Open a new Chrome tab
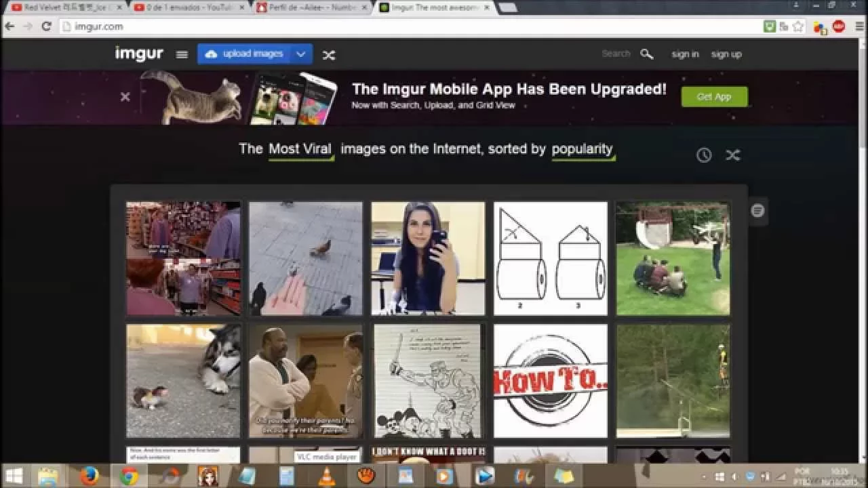 [508, 7]
